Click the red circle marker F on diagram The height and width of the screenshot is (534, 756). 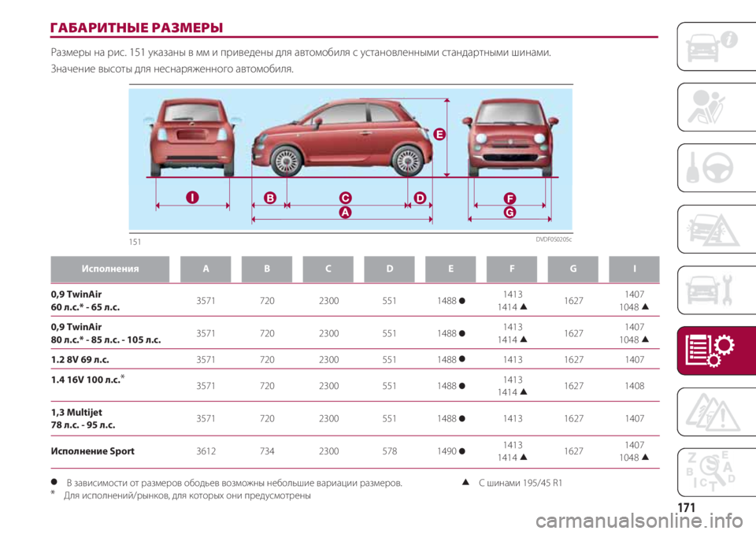tap(510, 198)
